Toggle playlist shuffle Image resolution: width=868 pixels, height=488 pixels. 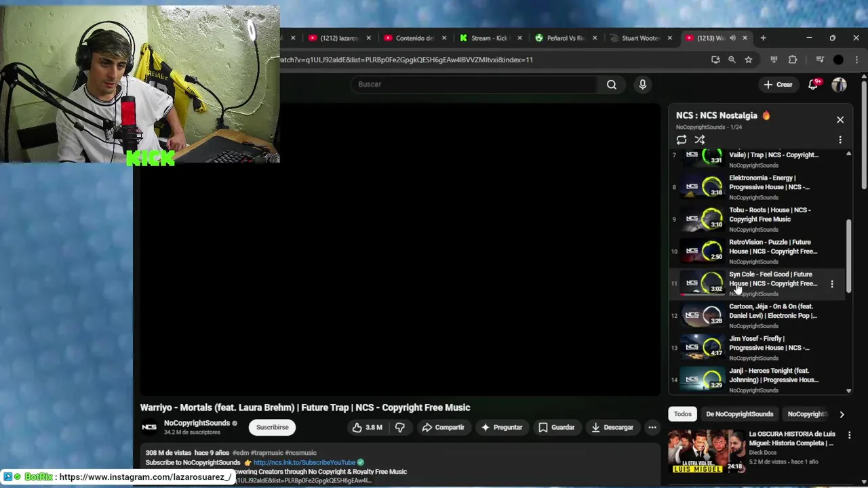coord(699,140)
